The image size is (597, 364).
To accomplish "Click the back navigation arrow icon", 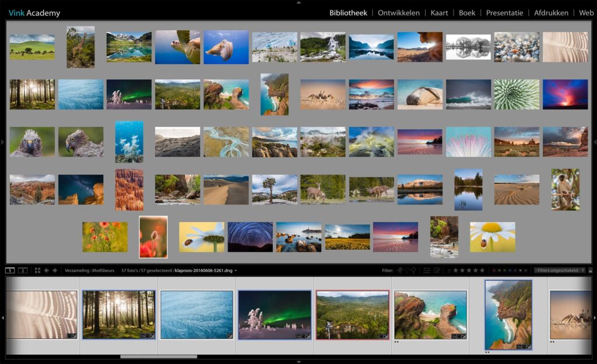I will 47,271.
